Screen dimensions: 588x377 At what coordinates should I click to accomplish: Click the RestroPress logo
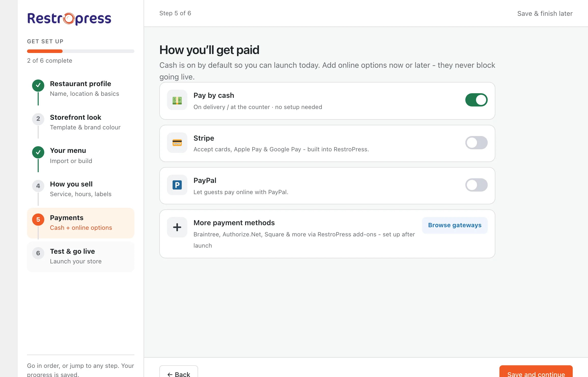click(69, 19)
